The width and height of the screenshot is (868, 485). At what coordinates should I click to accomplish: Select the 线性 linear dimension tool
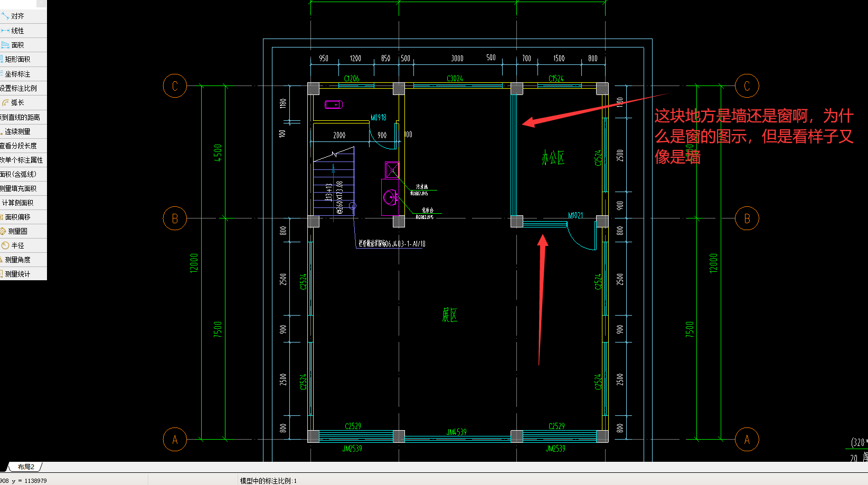coord(23,31)
